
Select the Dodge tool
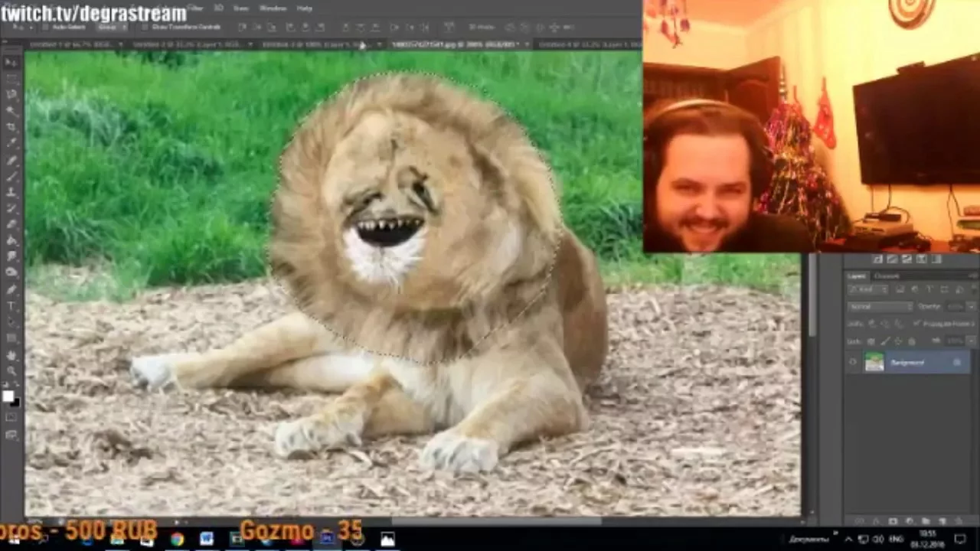tap(11, 273)
